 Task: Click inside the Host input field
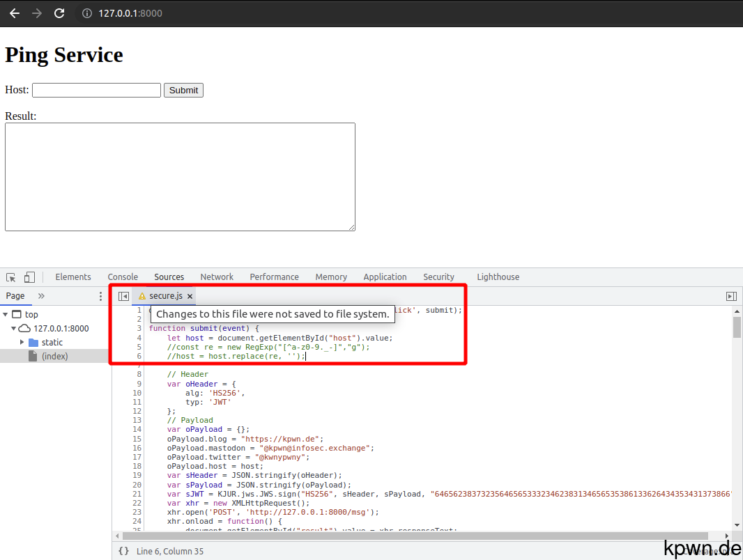[95, 90]
